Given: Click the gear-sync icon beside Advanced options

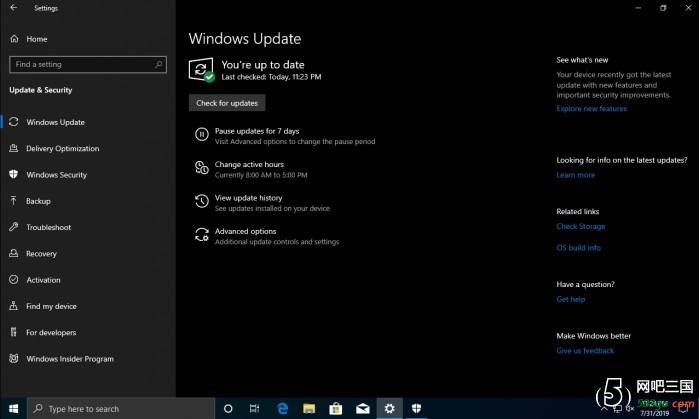Looking at the screenshot, I should click(202, 235).
